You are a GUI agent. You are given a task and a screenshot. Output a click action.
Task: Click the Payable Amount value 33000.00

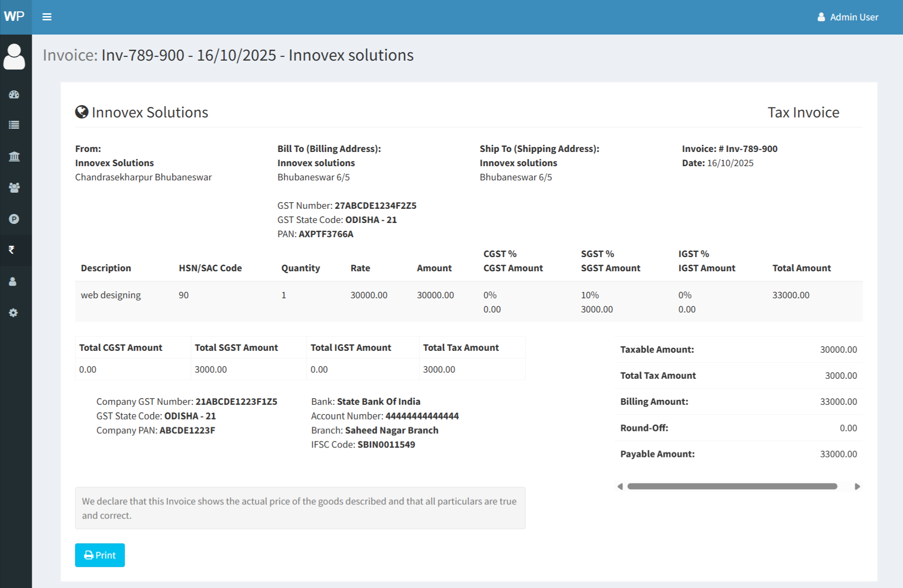pos(838,454)
